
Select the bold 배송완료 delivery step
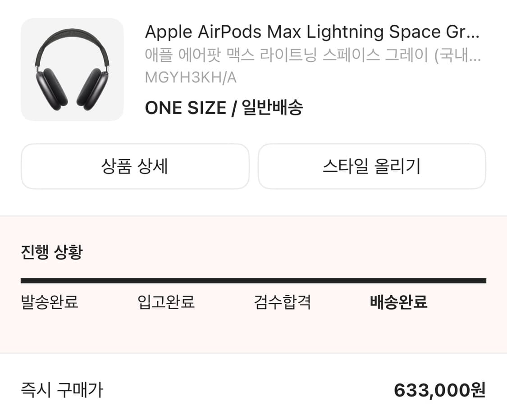coord(398,302)
